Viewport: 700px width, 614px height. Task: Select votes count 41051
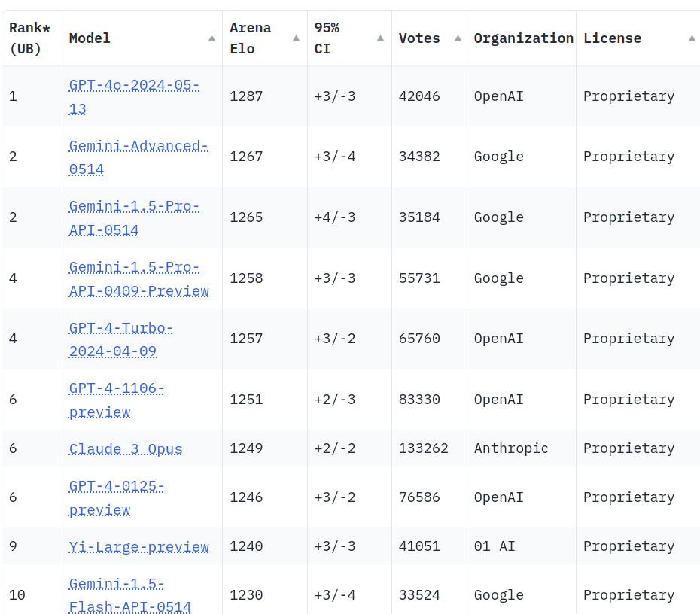click(419, 546)
